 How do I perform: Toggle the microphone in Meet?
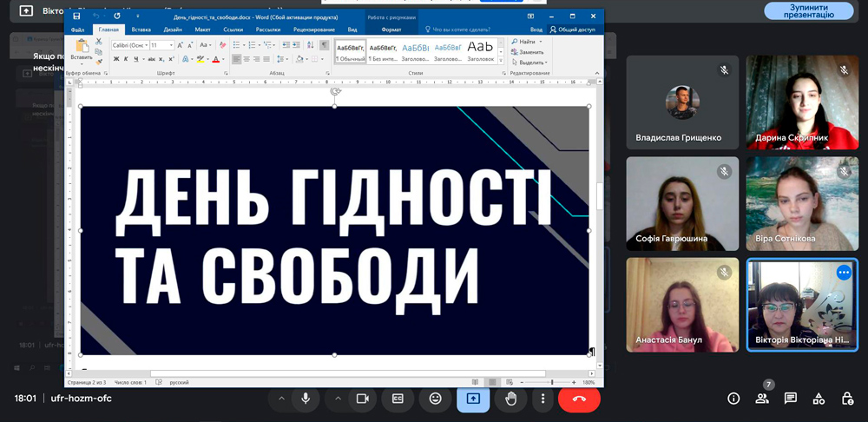pos(305,399)
